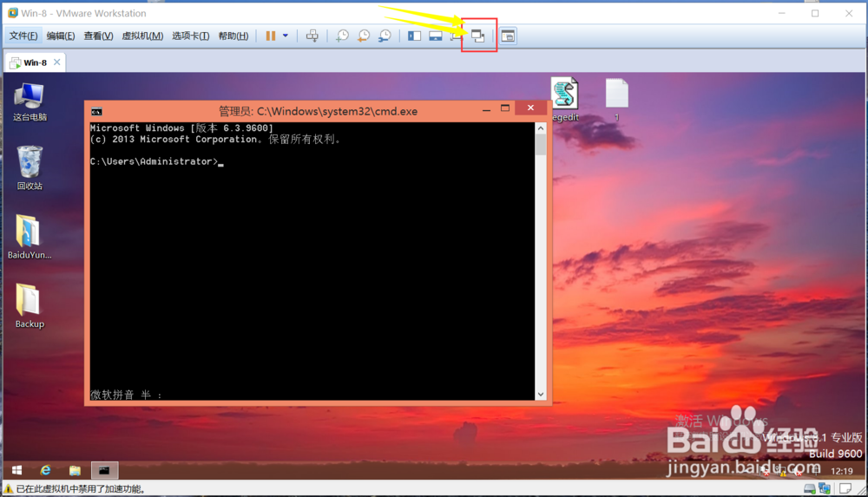The height and width of the screenshot is (497, 868).
Task: Click the cmd scrollbar up arrow
Action: [541, 128]
